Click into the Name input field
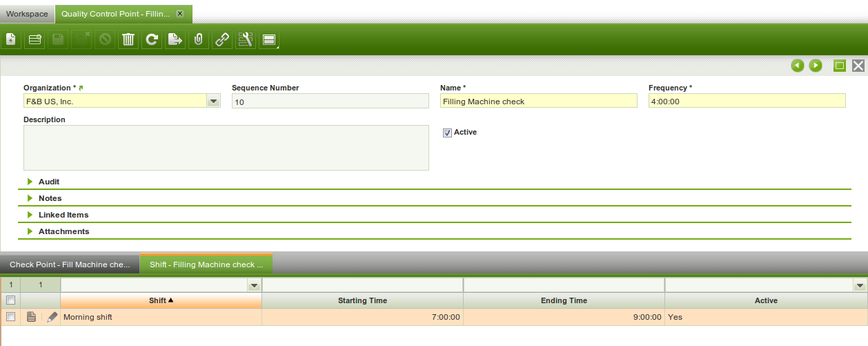This screenshot has height=346, width=868. click(x=538, y=102)
